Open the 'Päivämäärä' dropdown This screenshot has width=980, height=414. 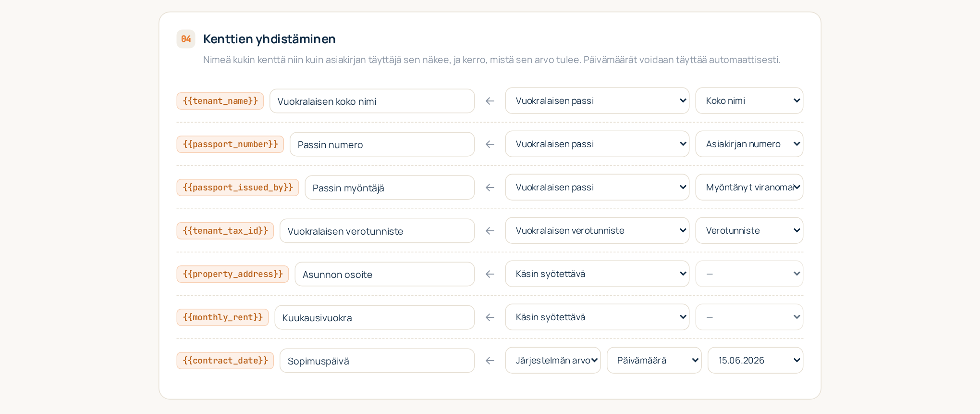pyautogui.click(x=654, y=360)
